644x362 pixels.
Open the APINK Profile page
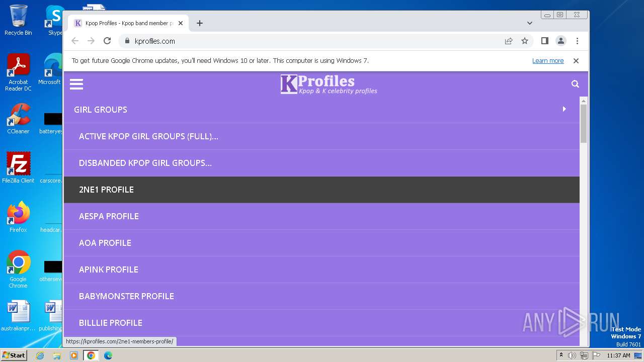(x=321, y=269)
